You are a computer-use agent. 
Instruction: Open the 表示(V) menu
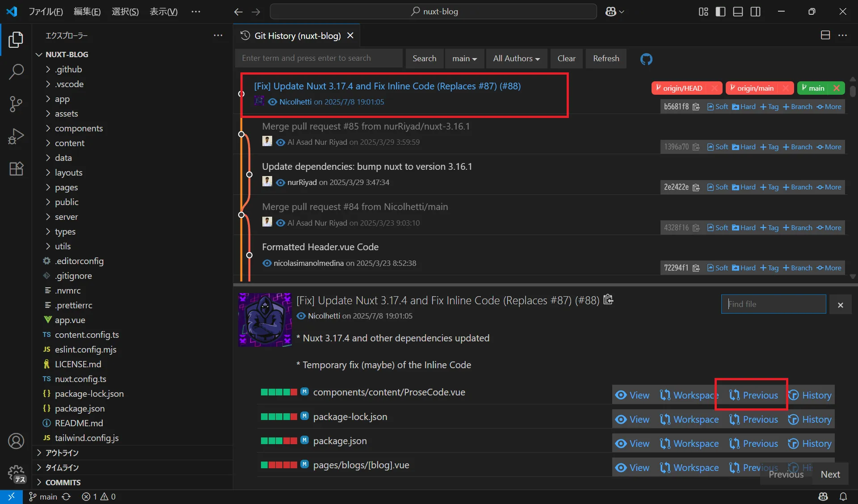point(164,12)
